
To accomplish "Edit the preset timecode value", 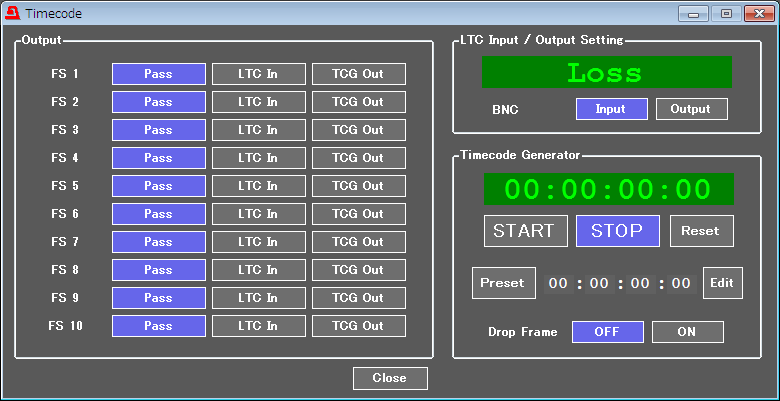I will (722, 283).
